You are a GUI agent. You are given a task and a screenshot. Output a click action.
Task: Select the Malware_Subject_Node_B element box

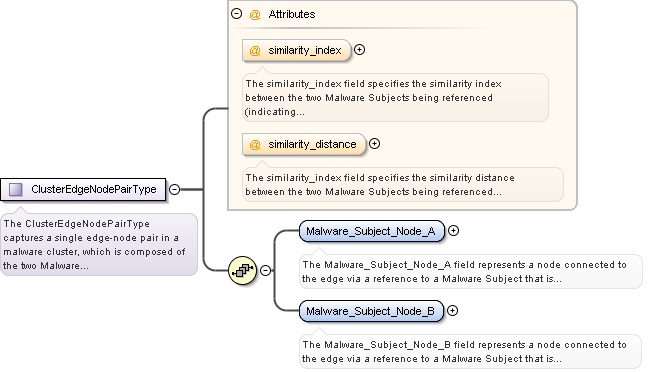371,311
